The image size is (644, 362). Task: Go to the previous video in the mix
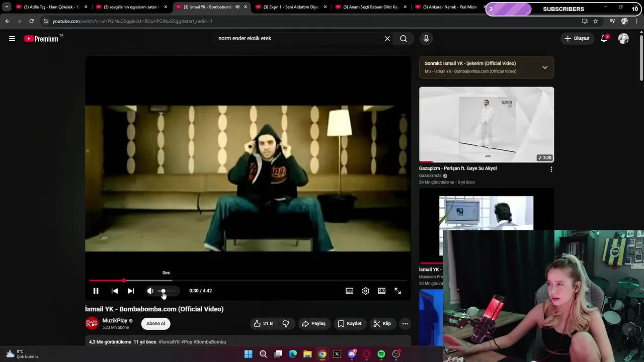point(115,291)
